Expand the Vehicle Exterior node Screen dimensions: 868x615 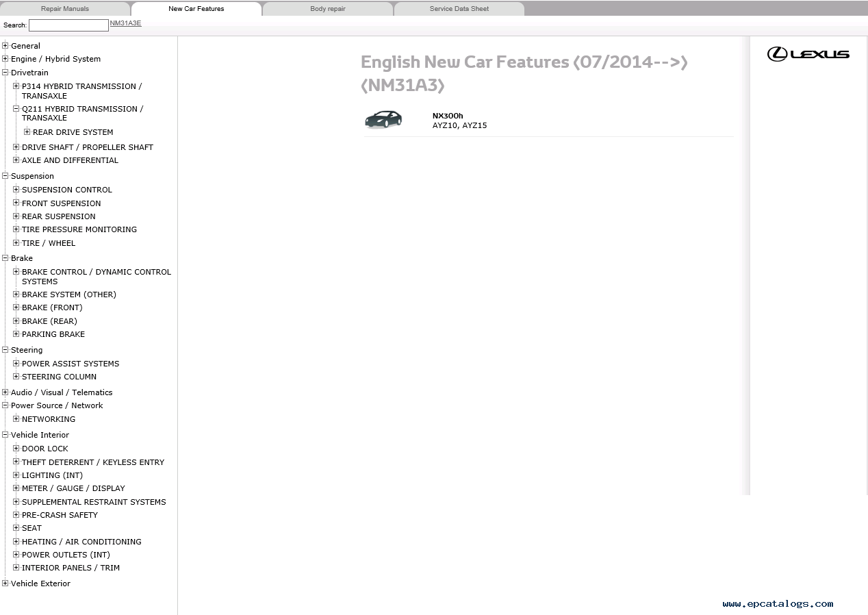coord(5,583)
